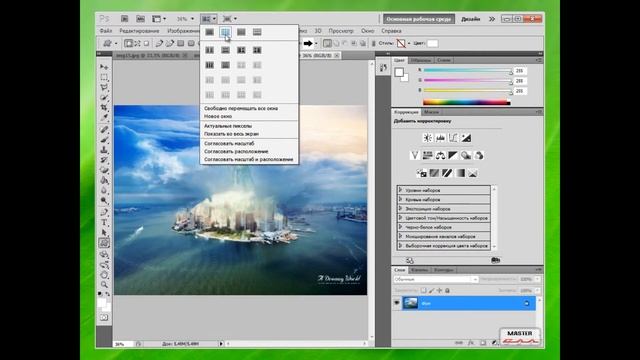Viewport: 640px width, 360px height.
Task: Choose Согласовать масштаб menu entry
Action: (x=229, y=144)
